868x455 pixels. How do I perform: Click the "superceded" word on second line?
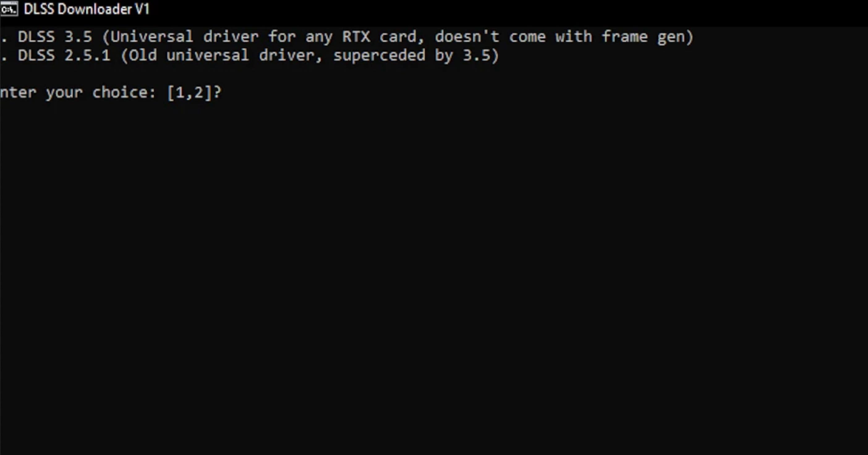pos(379,56)
